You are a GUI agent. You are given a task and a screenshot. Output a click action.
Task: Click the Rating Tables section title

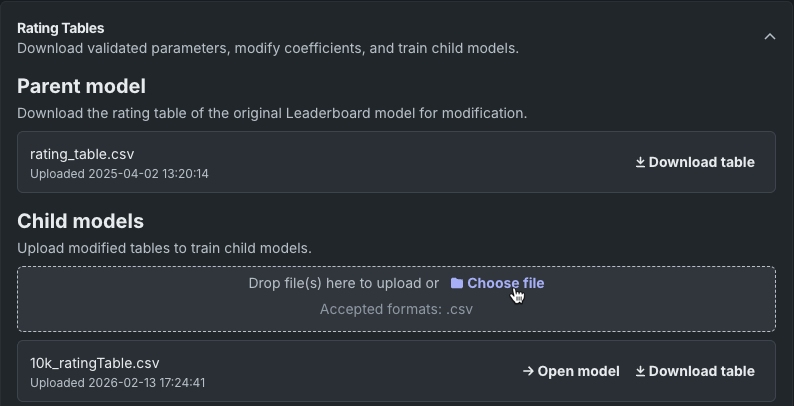pos(61,28)
